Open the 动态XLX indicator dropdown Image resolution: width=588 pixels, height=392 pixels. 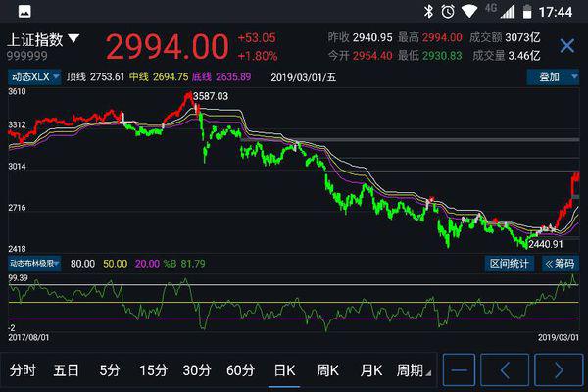(34, 77)
